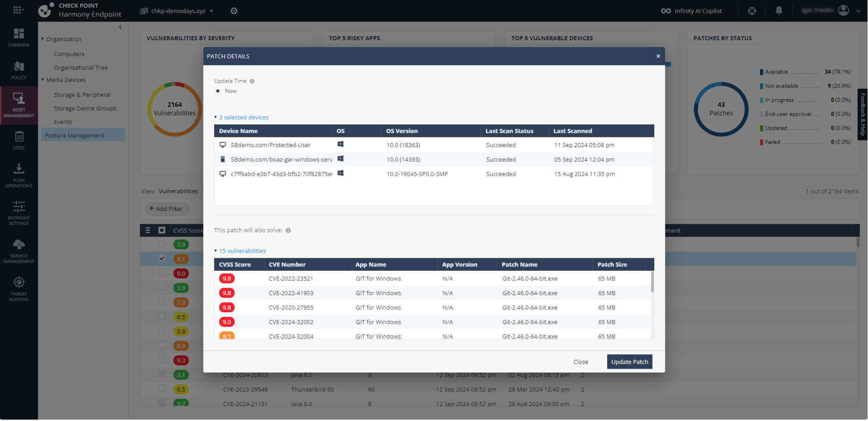This screenshot has width=868, height=421.
Task: Click Windows OS icon in boaz-gar-windows-serv row
Action: pos(341,159)
